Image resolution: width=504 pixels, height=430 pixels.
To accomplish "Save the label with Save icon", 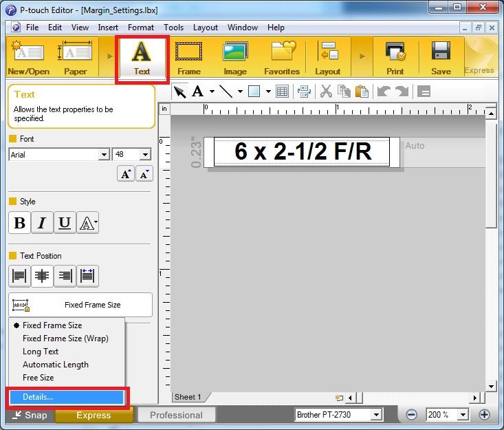I will 441,57.
